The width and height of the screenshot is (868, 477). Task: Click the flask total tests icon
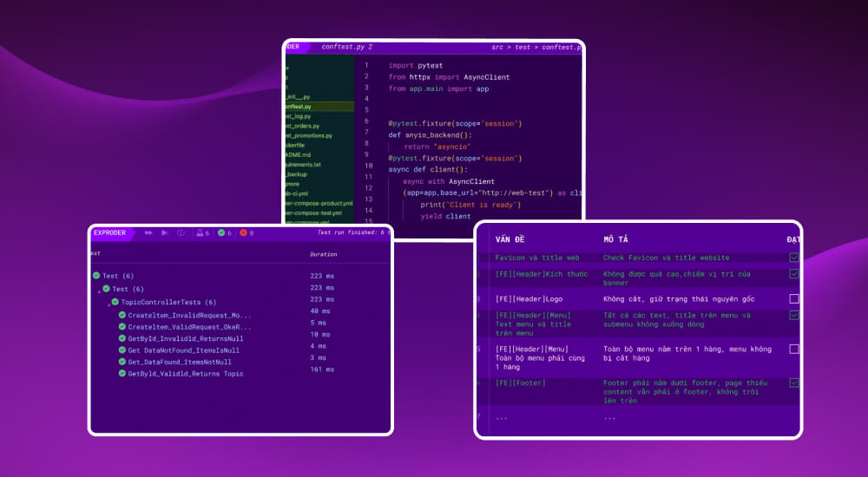[x=200, y=233]
